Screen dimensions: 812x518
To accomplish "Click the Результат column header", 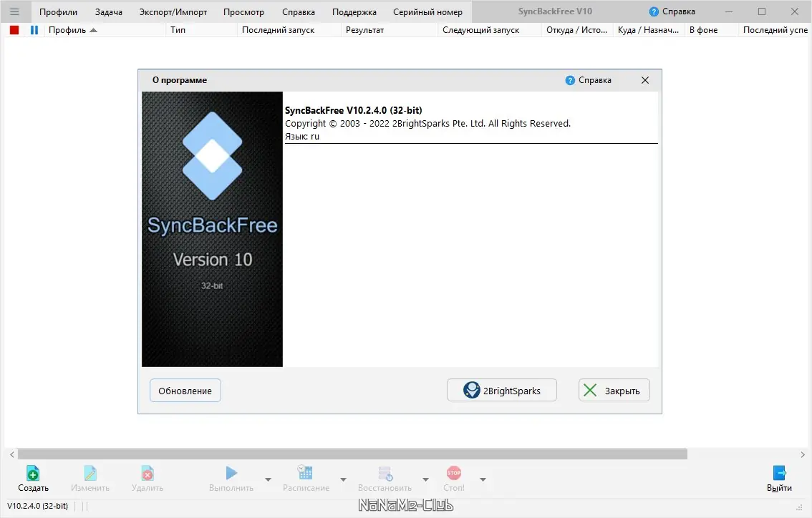I will point(390,30).
